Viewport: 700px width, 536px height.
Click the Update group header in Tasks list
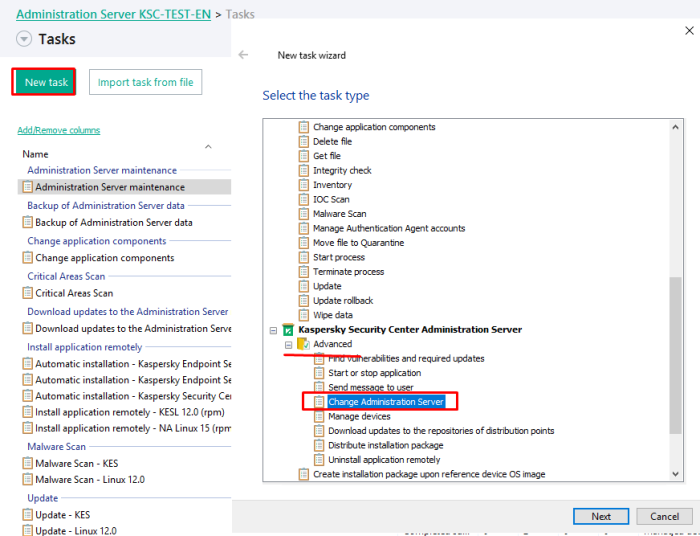(x=42, y=498)
